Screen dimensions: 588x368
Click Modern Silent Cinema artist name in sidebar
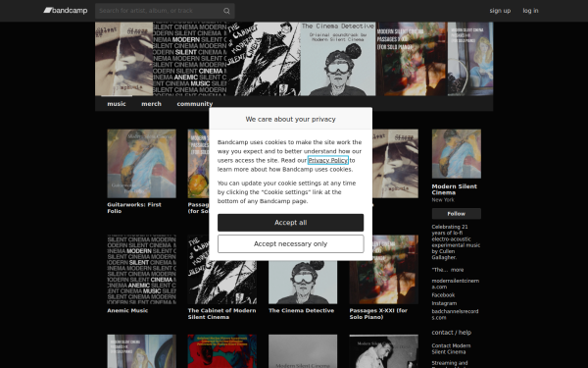click(455, 189)
